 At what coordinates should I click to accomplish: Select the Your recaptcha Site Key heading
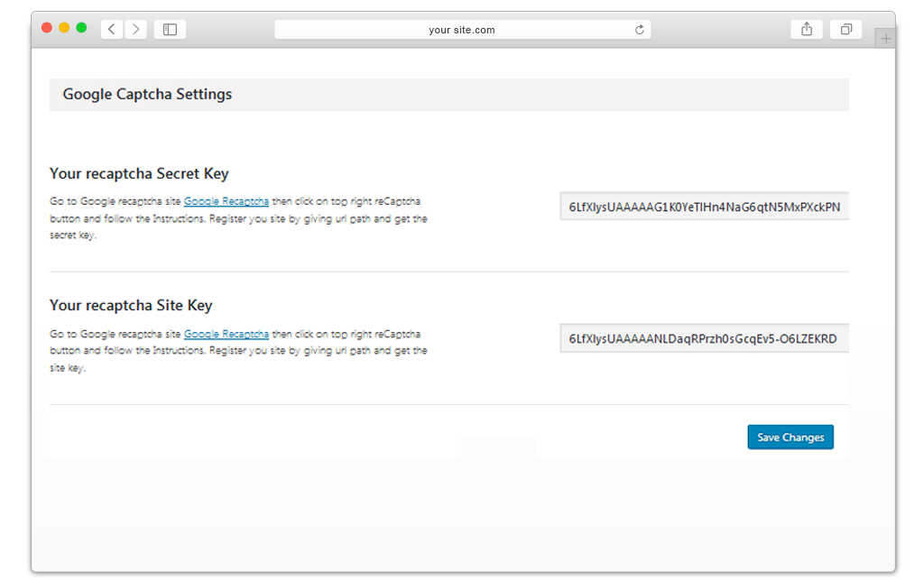tap(131, 306)
